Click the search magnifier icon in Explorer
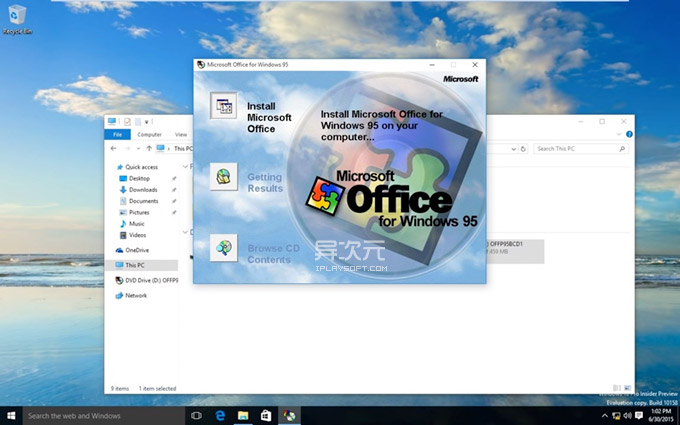The height and width of the screenshot is (425, 680). click(622, 148)
